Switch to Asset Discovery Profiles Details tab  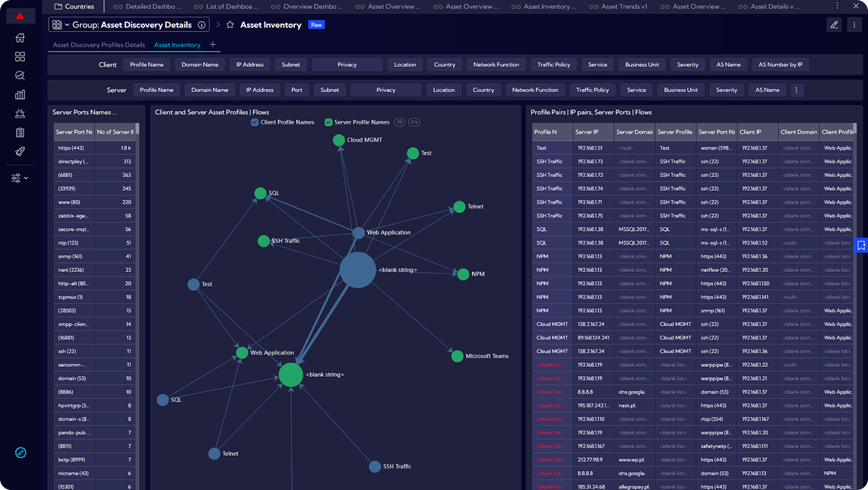[x=99, y=45]
